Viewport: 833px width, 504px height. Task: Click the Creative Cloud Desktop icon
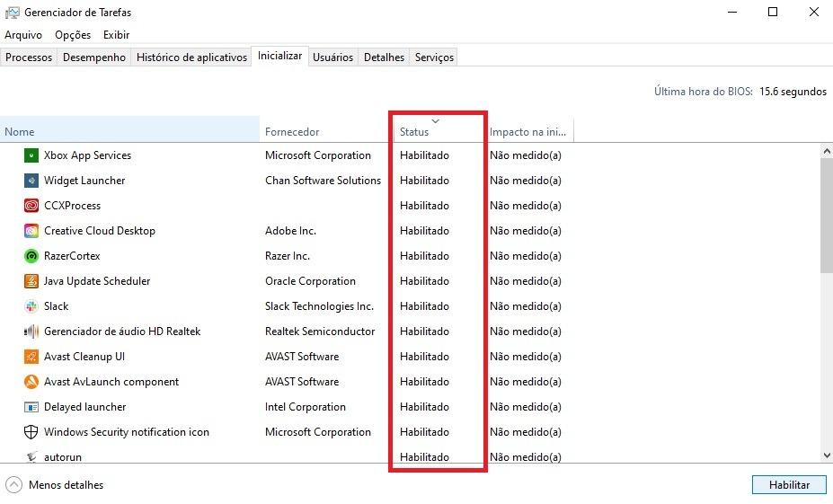point(31,231)
